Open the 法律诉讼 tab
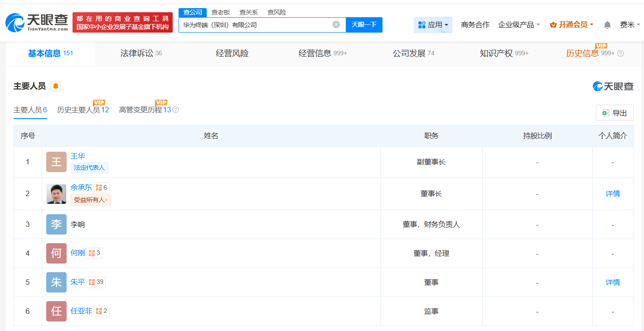Screen dimensions: 644x331 point(141,53)
